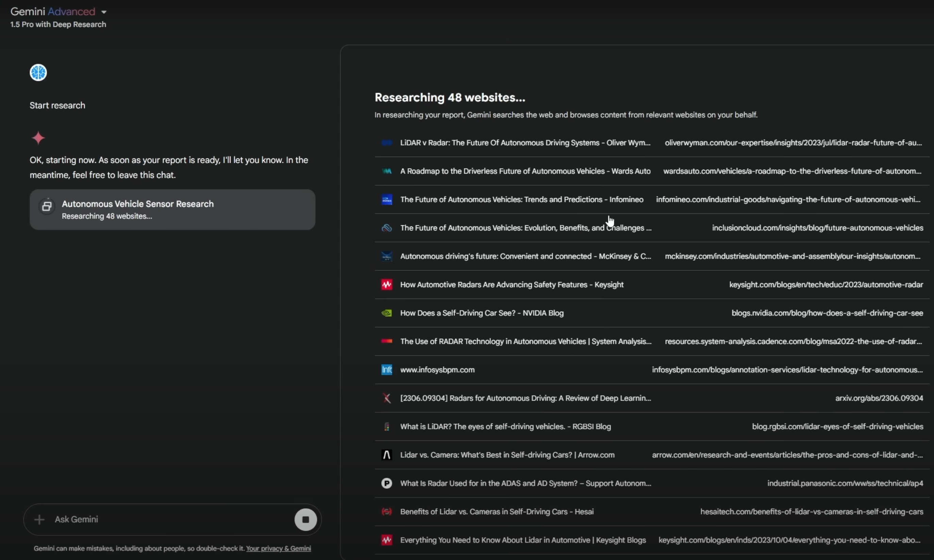The height and width of the screenshot is (560, 934).
Task: Click the user avatar icon
Action: 38,72
